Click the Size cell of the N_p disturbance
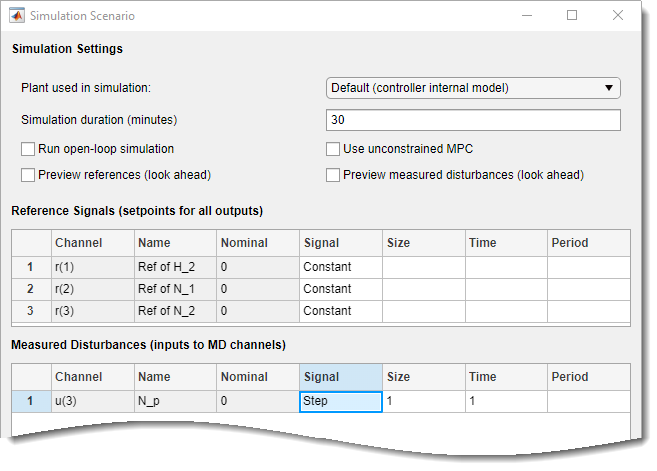This screenshot has height=471, width=657. pyautogui.click(x=424, y=401)
